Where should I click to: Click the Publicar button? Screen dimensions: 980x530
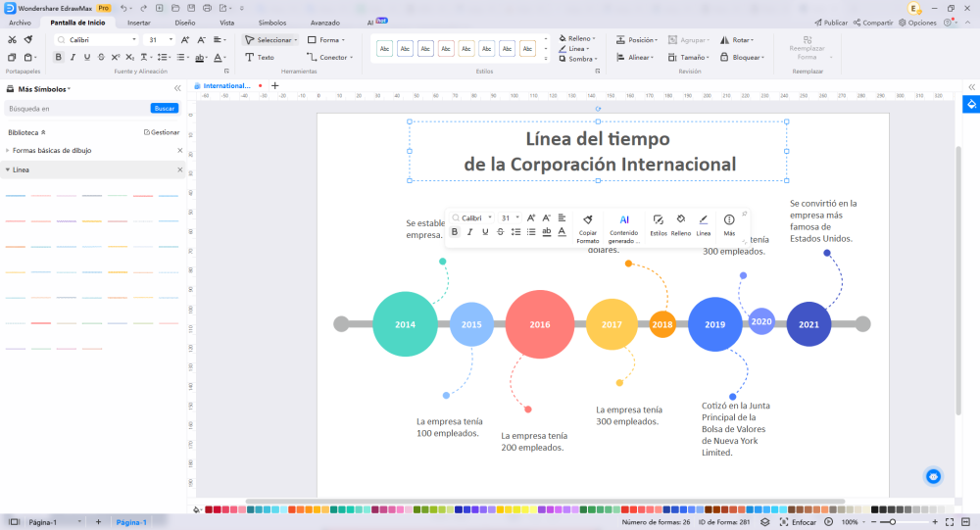831,22
